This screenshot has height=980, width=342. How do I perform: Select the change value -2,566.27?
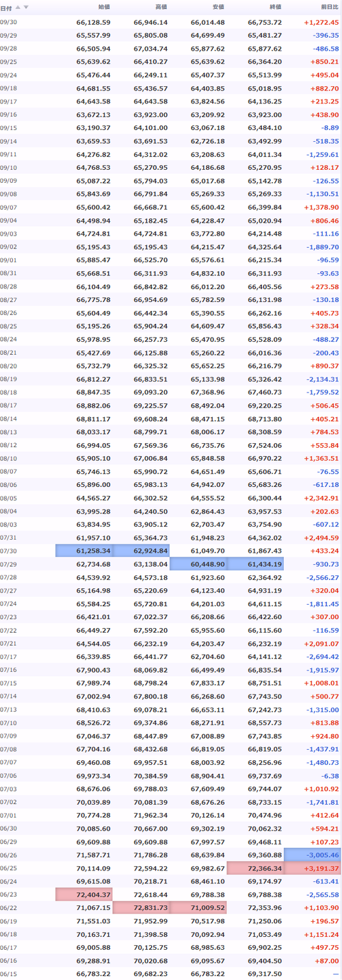[x=322, y=577]
